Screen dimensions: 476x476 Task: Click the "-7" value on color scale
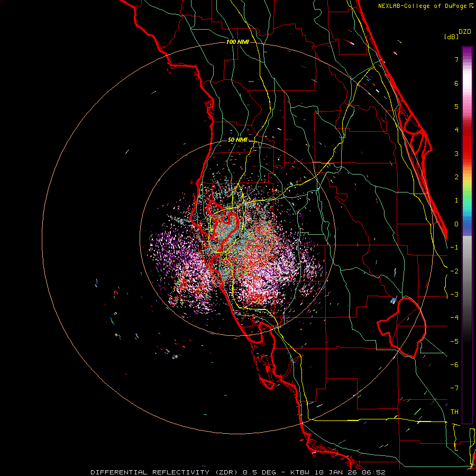[x=454, y=388]
